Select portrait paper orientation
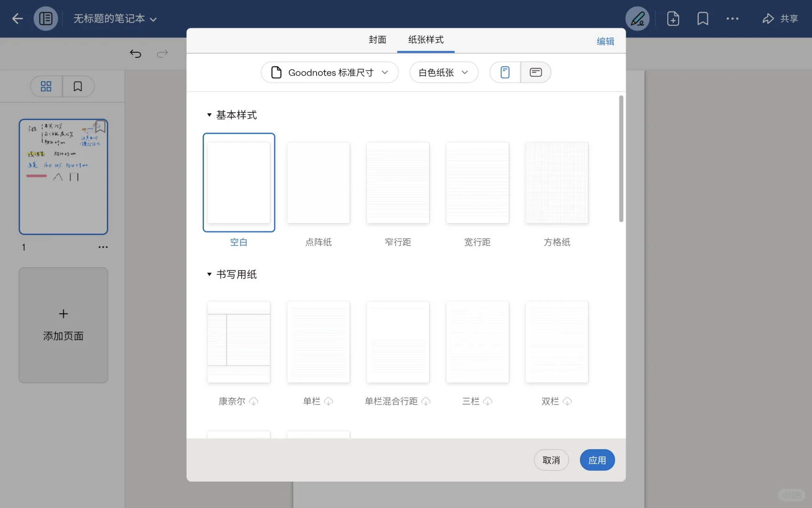This screenshot has height=508, width=812. tap(505, 72)
